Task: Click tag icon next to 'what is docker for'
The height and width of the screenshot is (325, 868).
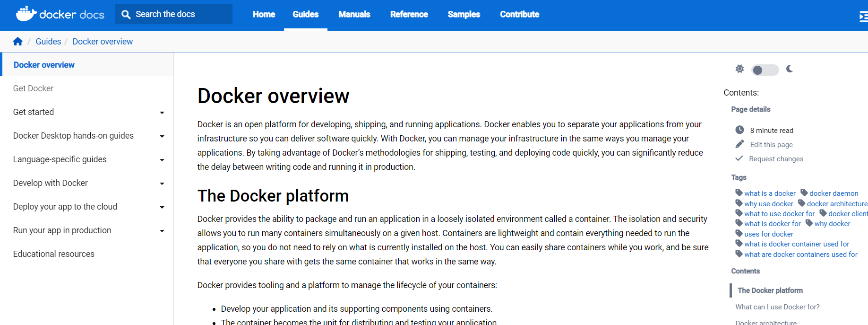Action: 739,223
